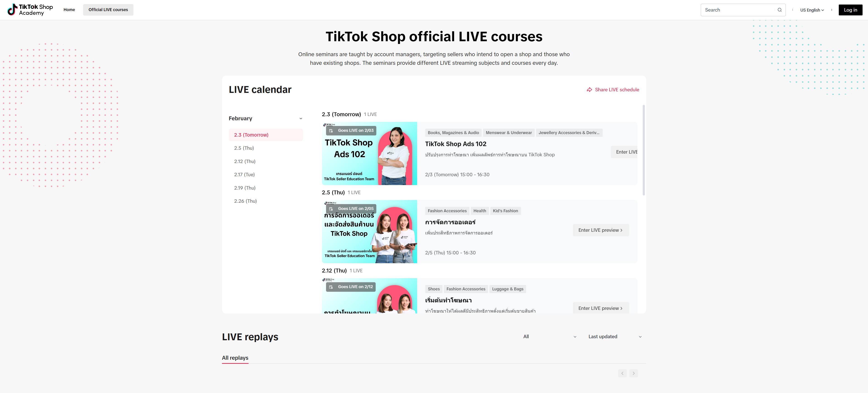Switch to the All replays tab
Screen dimensions: 868x393
235,358
